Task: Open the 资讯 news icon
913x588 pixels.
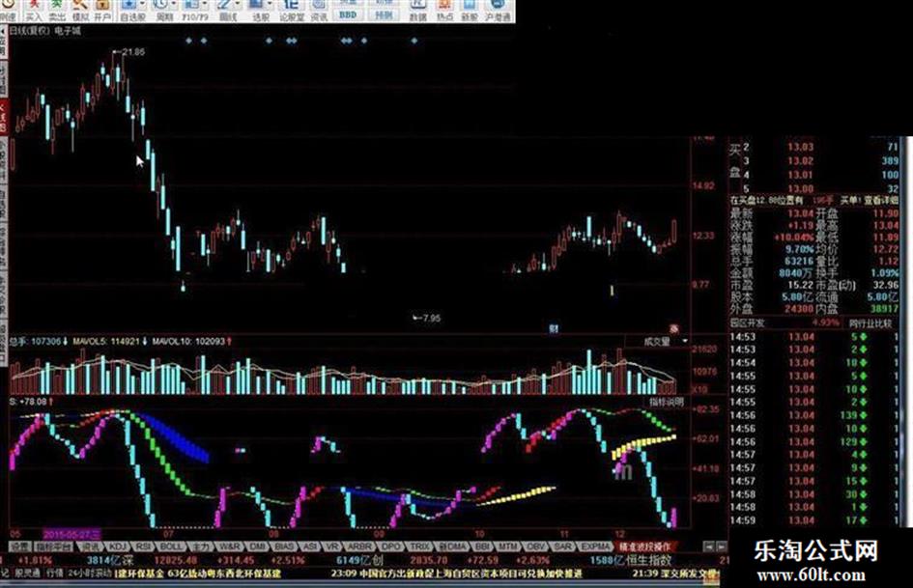Action: 319,10
